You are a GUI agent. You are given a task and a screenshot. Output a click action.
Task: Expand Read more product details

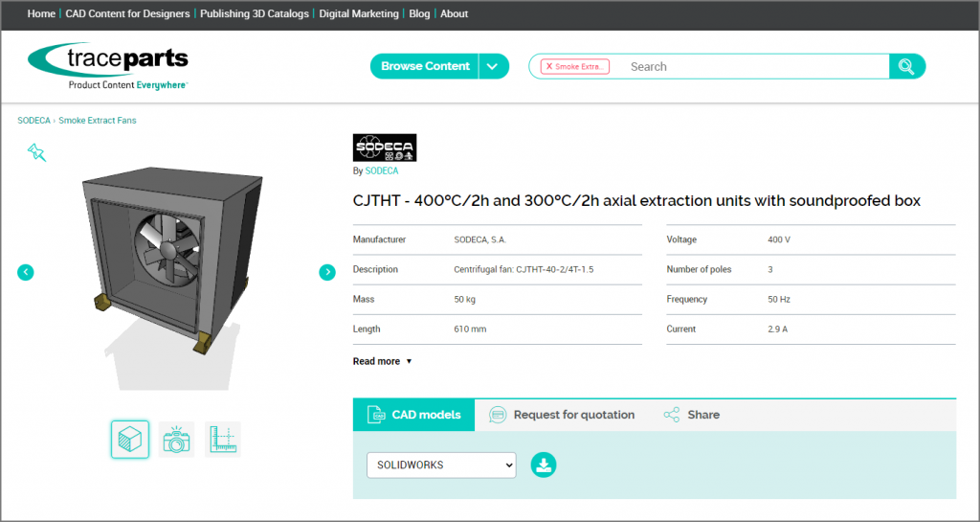pyautogui.click(x=382, y=361)
